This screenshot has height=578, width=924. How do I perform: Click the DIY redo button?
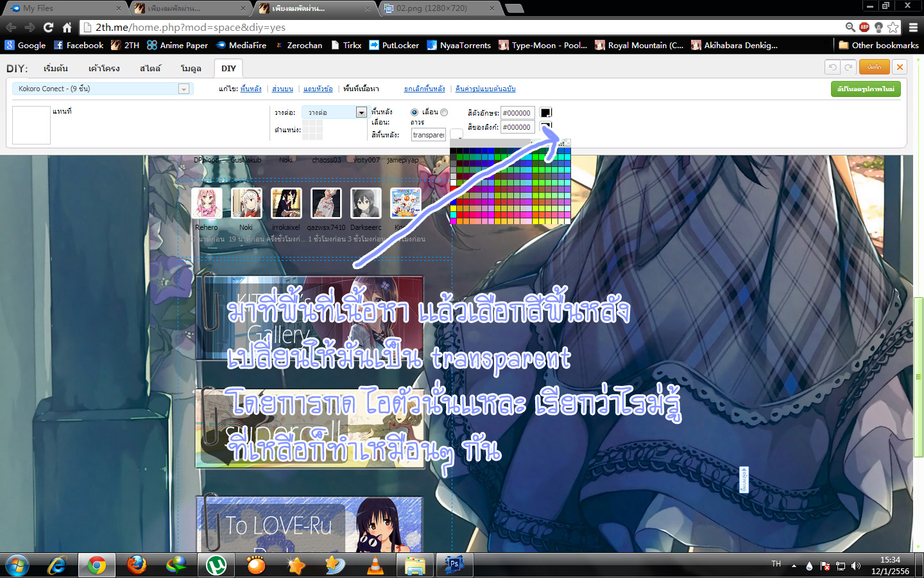click(x=848, y=67)
